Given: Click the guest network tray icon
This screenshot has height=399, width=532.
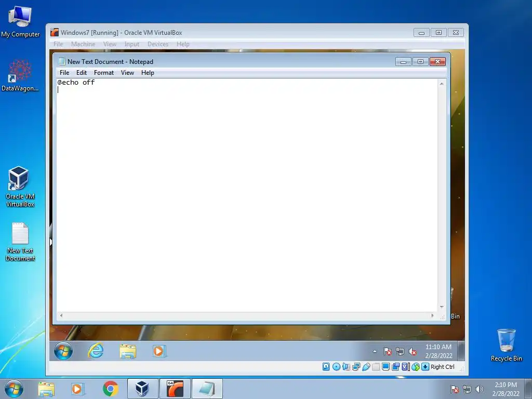Looking at the screenshot, I should coord(400,352).
